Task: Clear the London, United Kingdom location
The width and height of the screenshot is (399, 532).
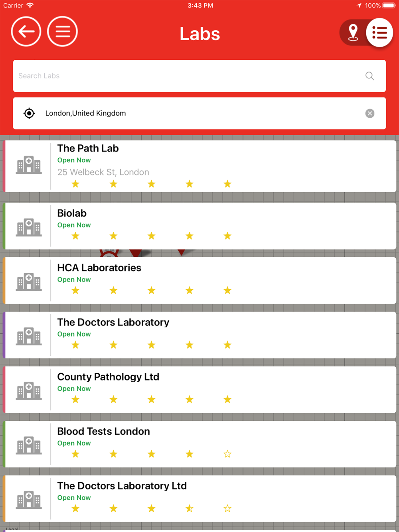Action: point(370,113)
